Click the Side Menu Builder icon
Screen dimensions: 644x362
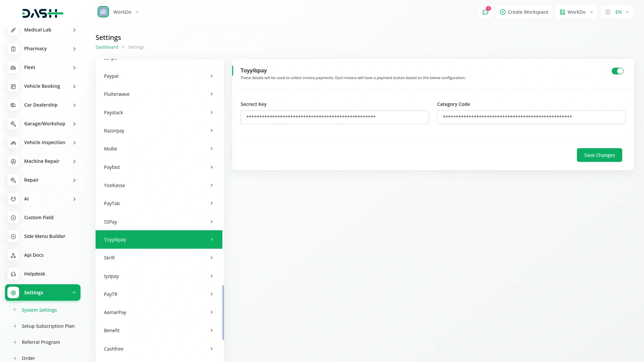click(x=13, y=237)
